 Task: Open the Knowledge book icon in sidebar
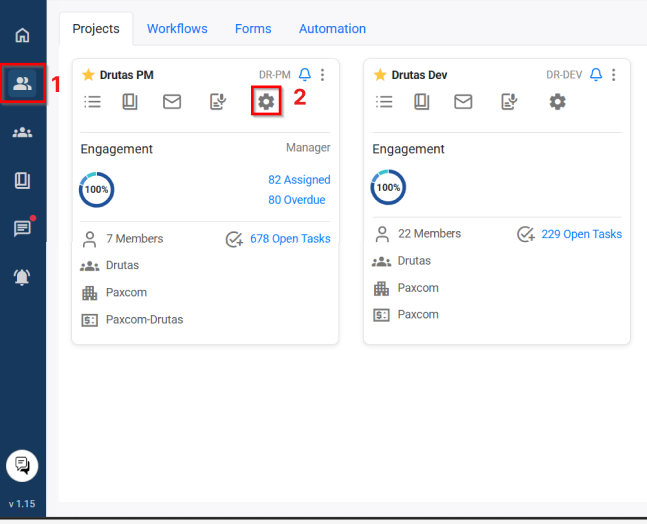[x=22, y=181]
